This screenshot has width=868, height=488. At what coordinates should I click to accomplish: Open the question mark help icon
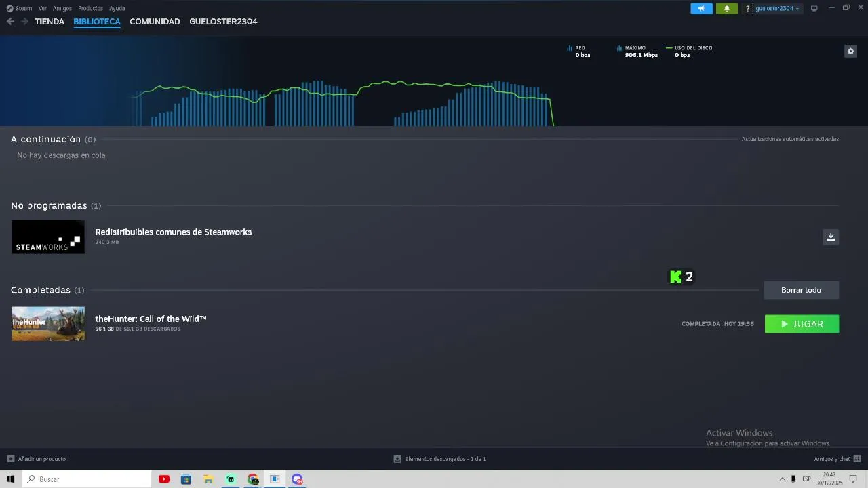(748, 9)
